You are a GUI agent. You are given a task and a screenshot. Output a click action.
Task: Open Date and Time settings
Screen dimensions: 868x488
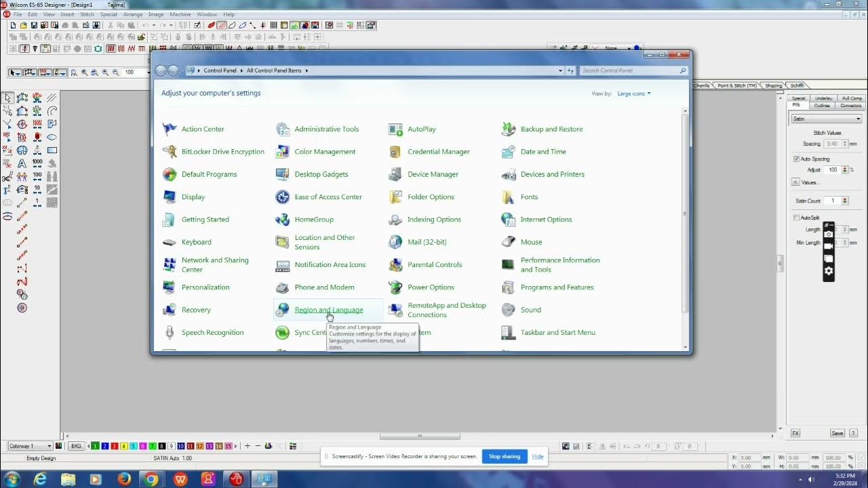pos(543,152)
